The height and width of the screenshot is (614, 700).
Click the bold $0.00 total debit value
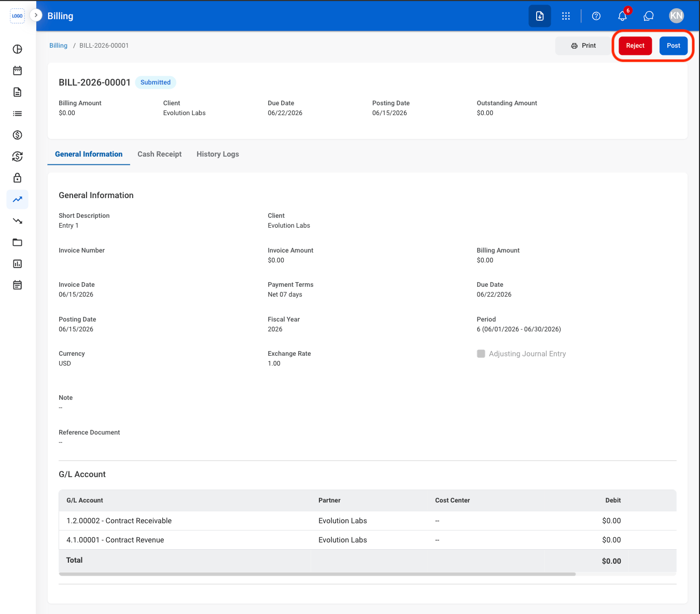611,561
